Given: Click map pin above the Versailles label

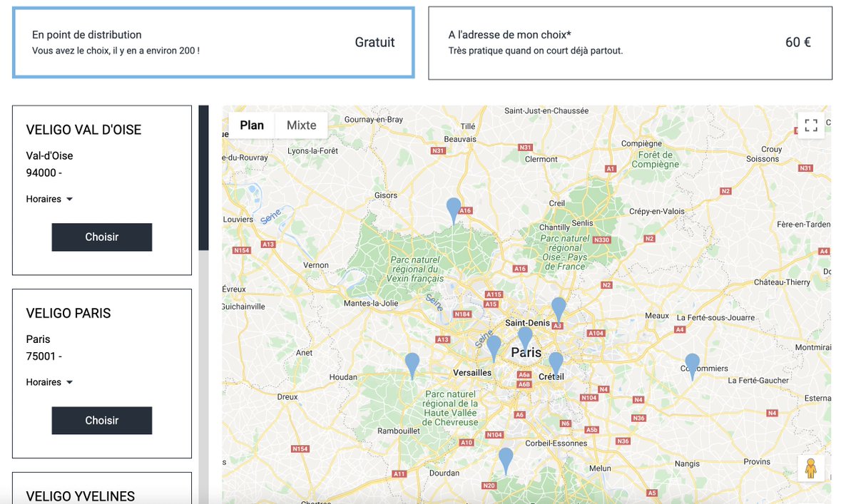Looking at the screenshot, I should (x=494, y=349).
